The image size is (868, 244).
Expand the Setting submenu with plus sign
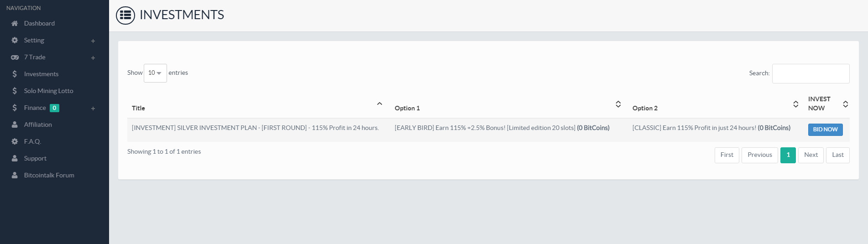[93, 41]
